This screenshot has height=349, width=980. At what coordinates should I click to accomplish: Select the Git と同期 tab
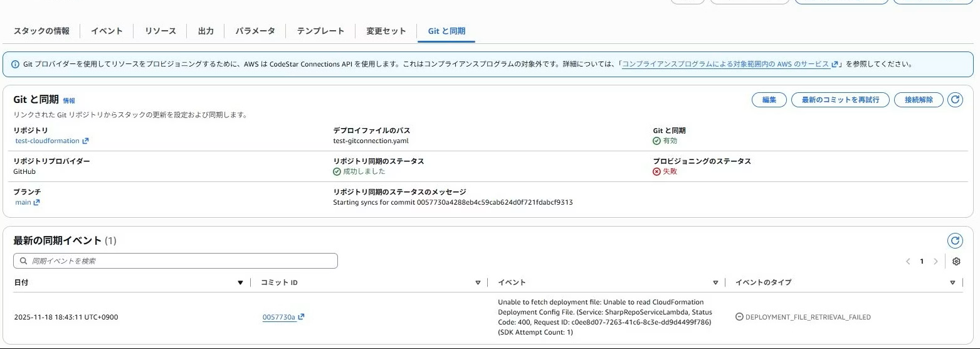point(446,31)
